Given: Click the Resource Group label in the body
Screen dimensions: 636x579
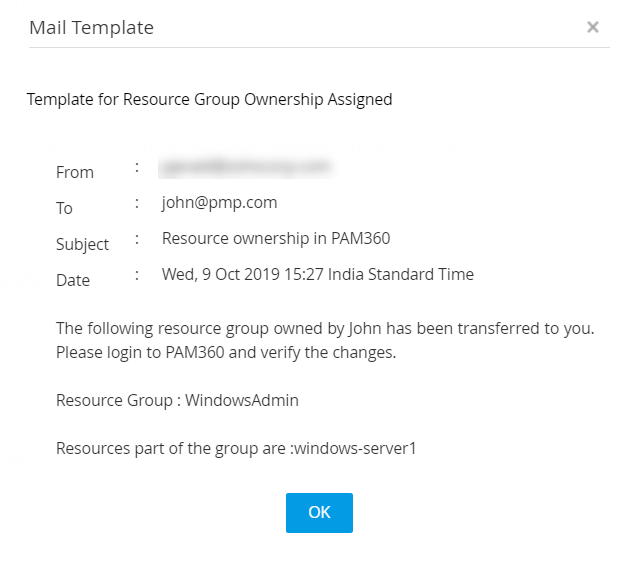Looking at the screenshot, I should coord(114,400).
